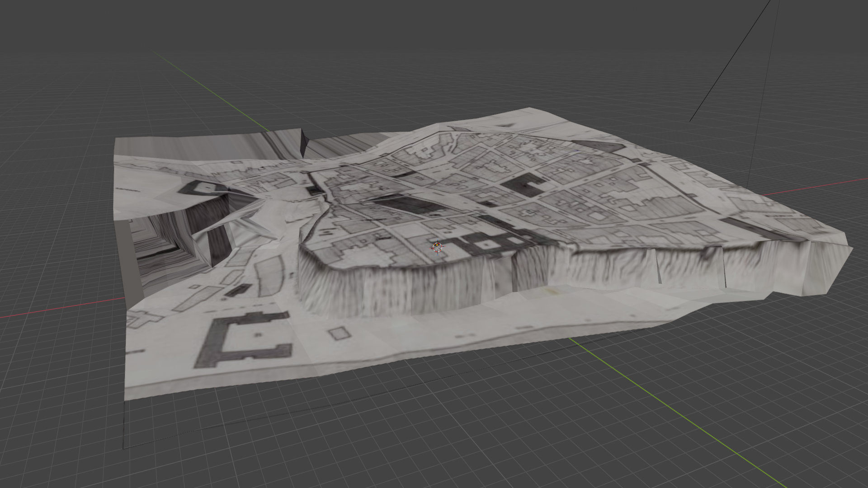Click the small dark slanted rectangle in the lower-left map area
This screenshot has width=868, height=488.
[238, 290]
